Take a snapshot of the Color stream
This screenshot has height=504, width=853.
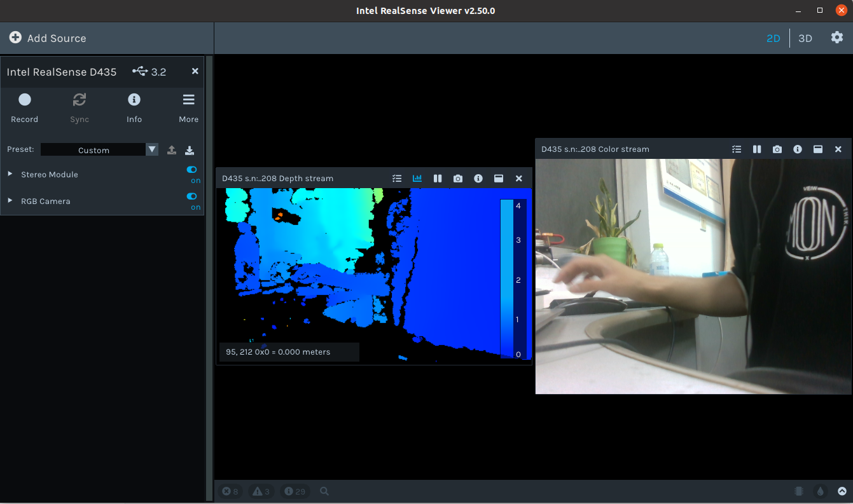(777, 149)
